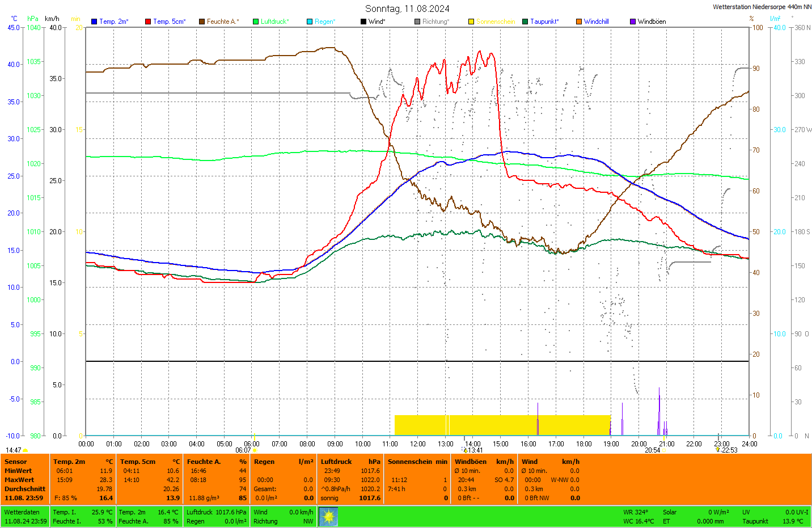Click the yellow Sonnenschein legend square
812x528 pixels.
[471, 22]
